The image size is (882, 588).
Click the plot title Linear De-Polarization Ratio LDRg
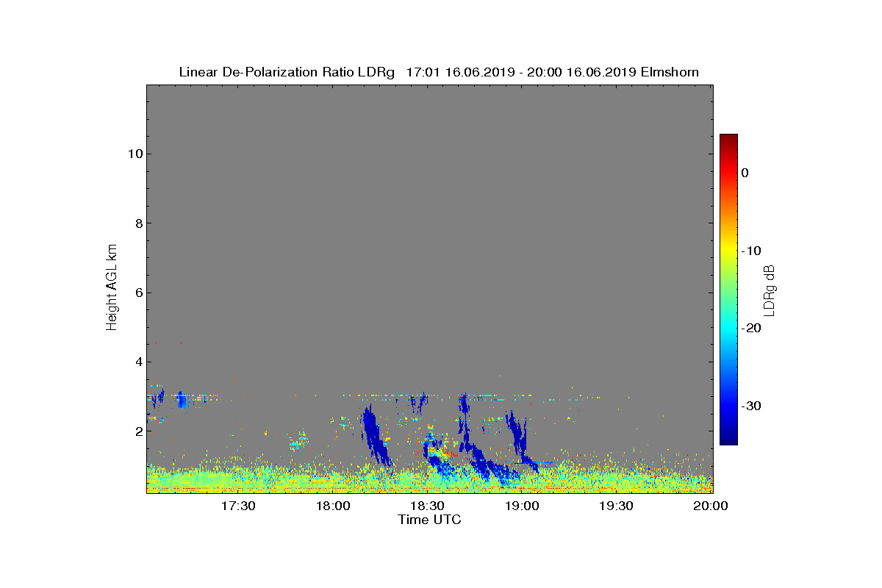[x=287, y=72]
